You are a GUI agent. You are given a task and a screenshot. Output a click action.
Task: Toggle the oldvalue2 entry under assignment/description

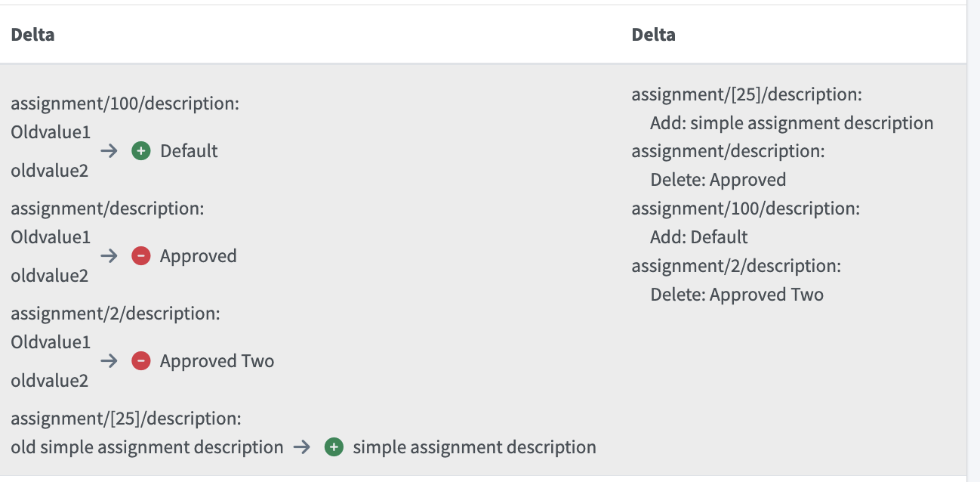click(49, 275)
